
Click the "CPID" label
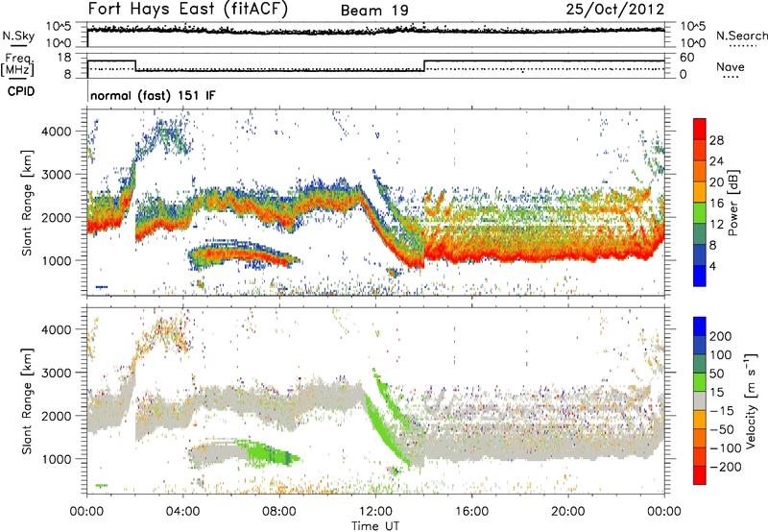pos(21,91)
